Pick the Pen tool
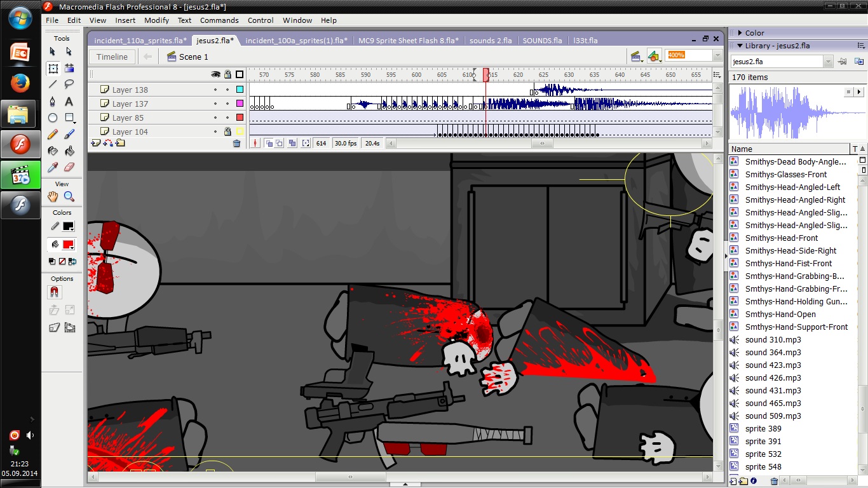Image resolution: width=868 pixels, height=488 pixels. 53,101
